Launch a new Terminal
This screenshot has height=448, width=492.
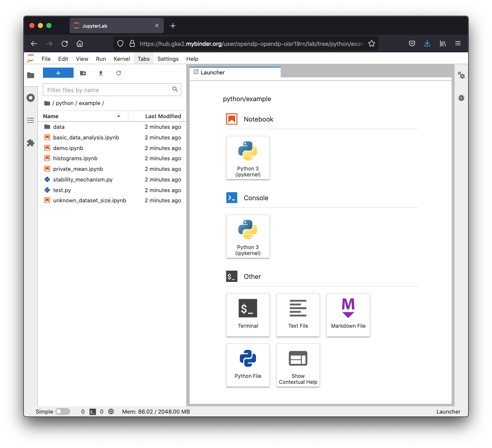click(x=248, y=315)
